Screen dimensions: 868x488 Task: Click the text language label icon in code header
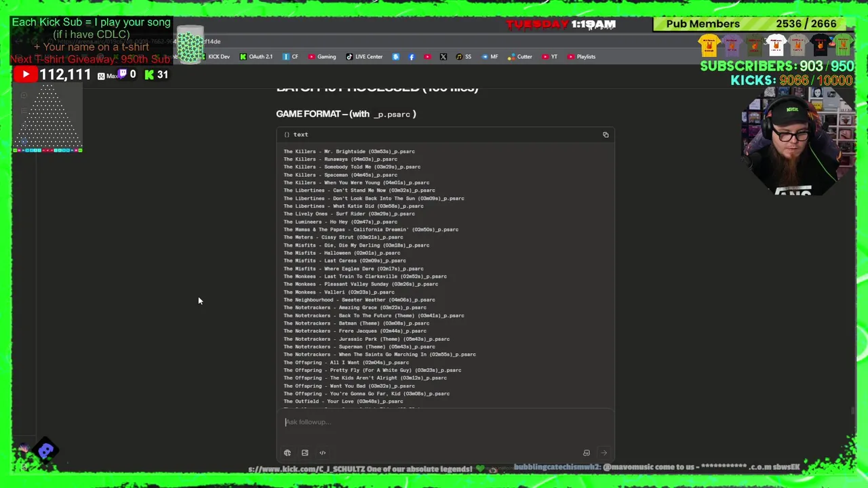(x=287, y=135)
